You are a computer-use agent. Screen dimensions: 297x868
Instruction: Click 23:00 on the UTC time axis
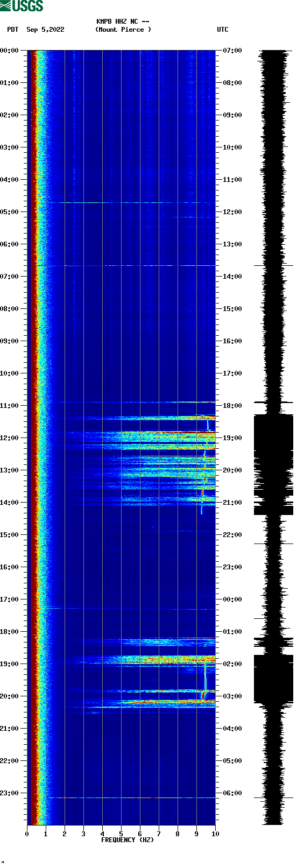232,567
